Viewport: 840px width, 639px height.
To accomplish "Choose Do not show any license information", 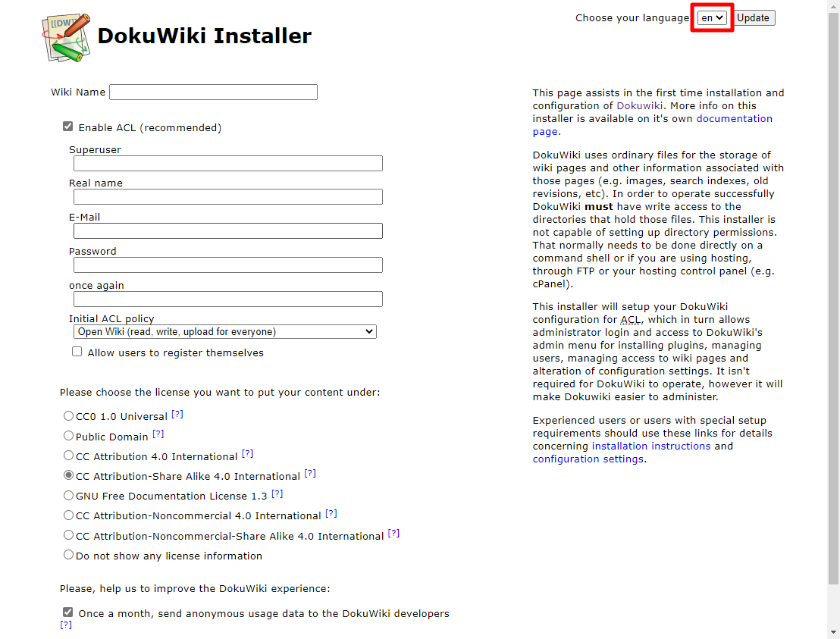I will (68, 554).
